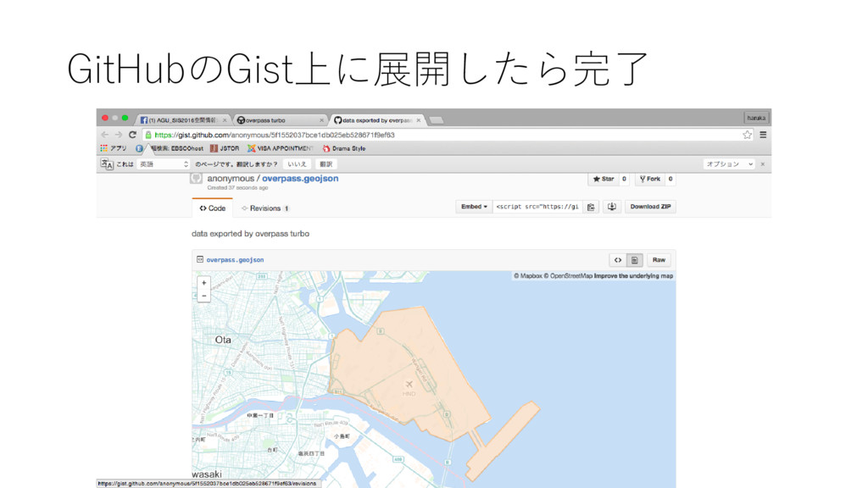
Task: Dismiss the translate bar
Action: point(763,164)
